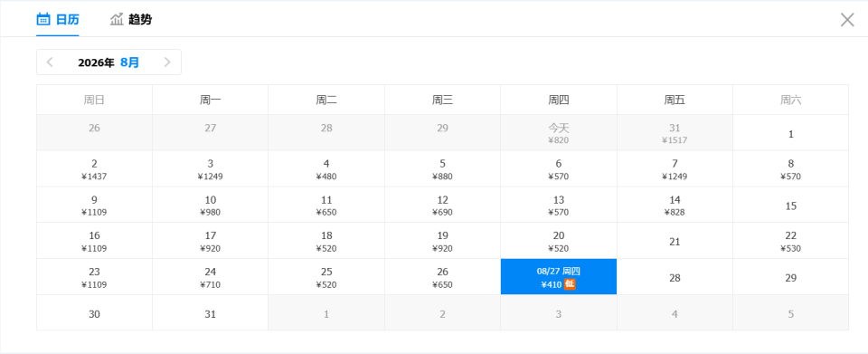
Task: Select August 1 in first row
Action: (790, 132)
